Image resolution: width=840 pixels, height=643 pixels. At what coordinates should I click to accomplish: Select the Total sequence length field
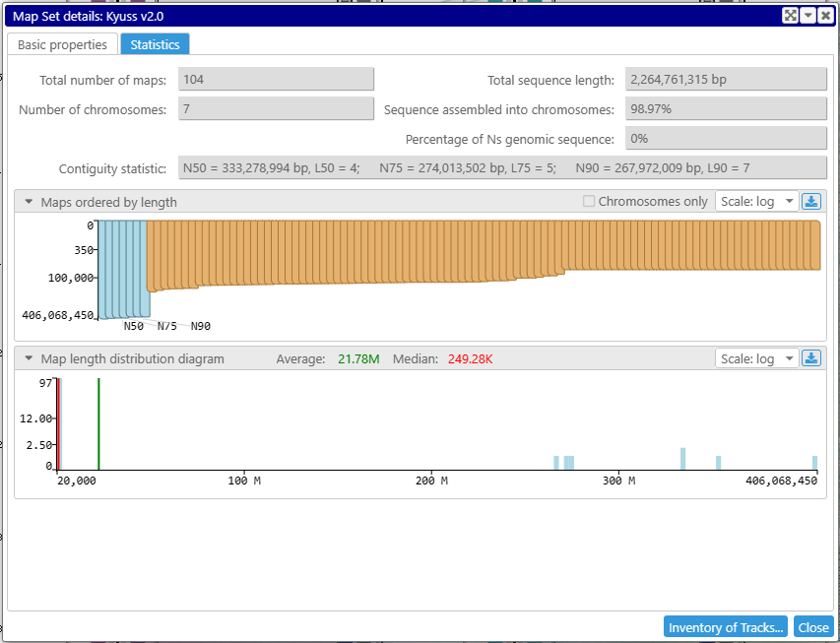point(726,80)
